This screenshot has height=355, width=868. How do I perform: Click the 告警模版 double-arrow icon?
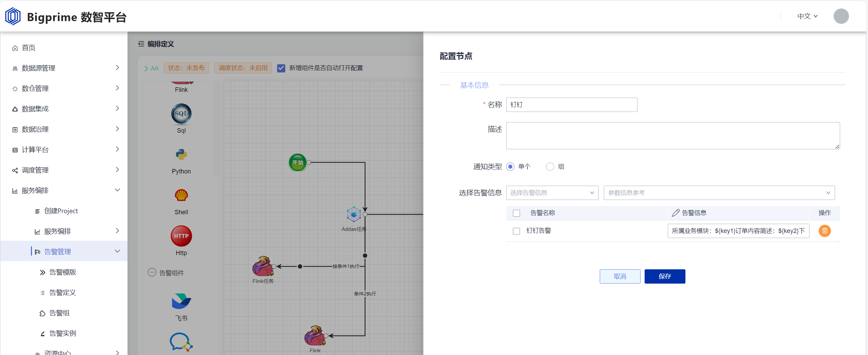tap(42, 272)
